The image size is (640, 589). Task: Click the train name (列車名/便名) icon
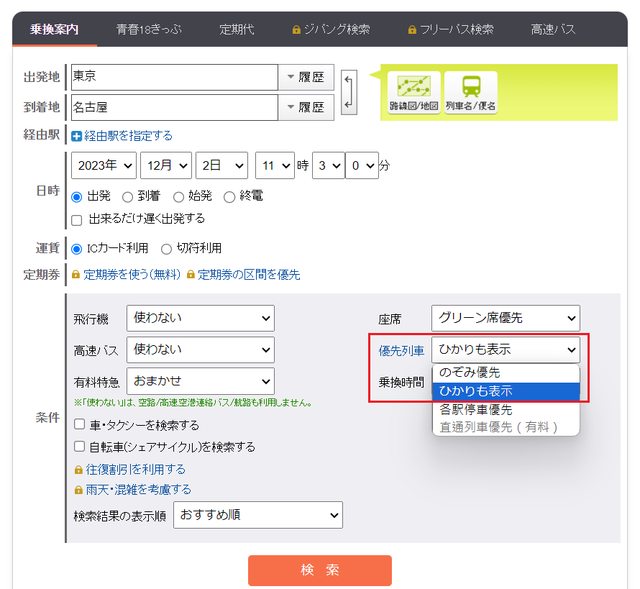tap(470, 92)
